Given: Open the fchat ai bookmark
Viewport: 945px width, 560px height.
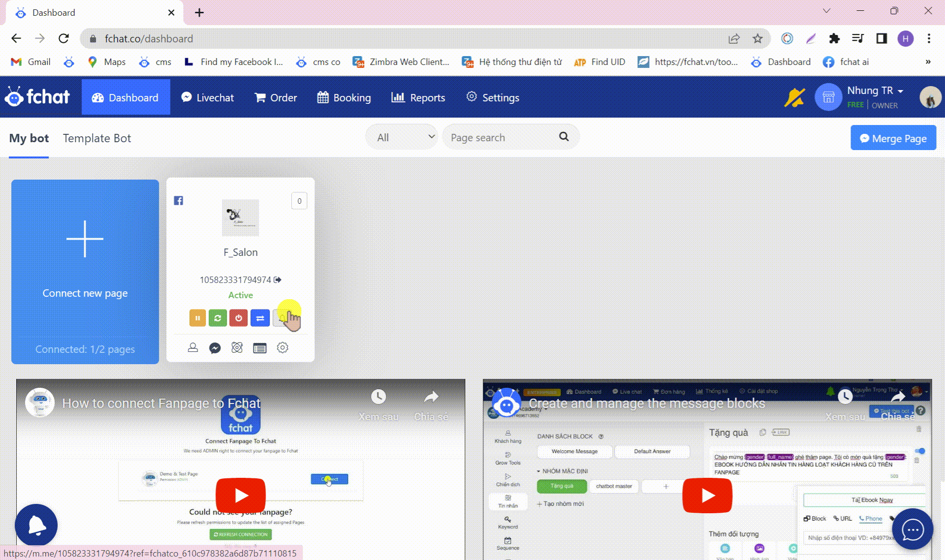Looking at the screenshot, I should [x=846, y=62].
